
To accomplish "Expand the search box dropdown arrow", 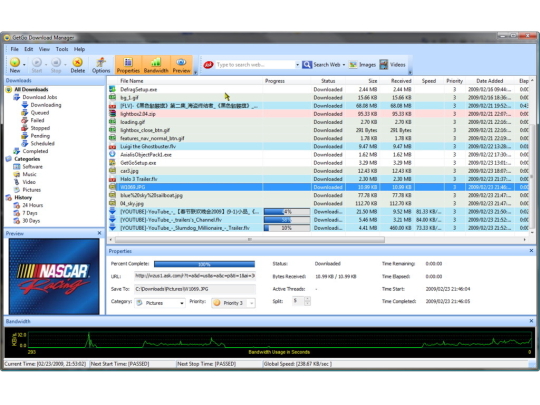I will 297,65.
